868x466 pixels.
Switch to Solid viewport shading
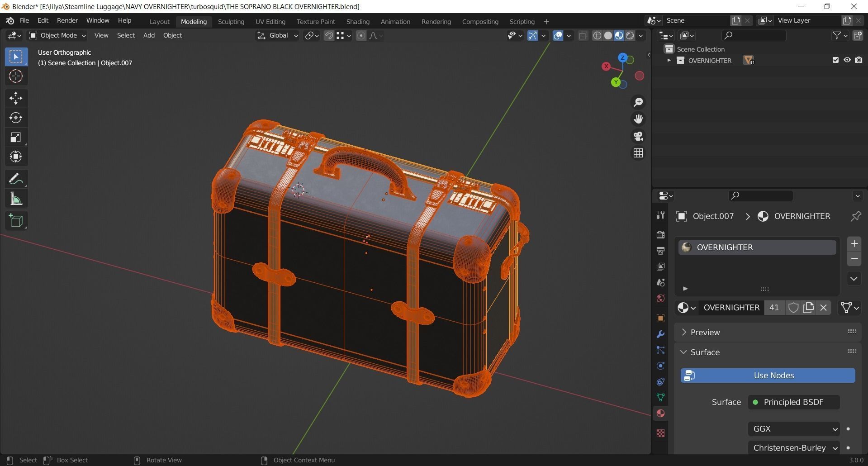point(608,36)
